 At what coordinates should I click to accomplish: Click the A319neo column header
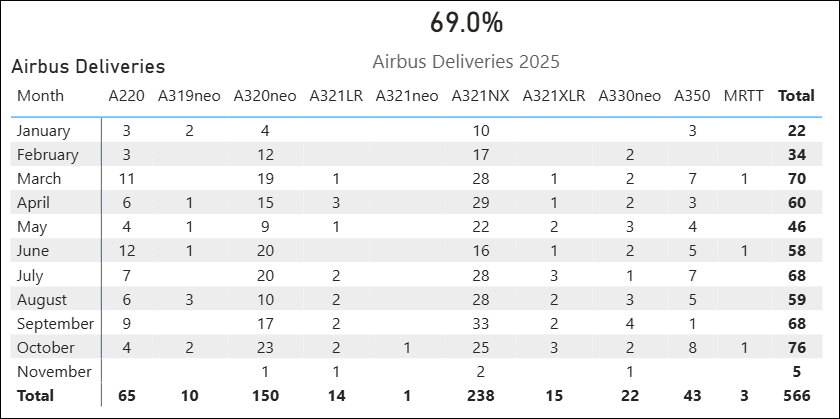pyautogui.click(x=189, y=96)
